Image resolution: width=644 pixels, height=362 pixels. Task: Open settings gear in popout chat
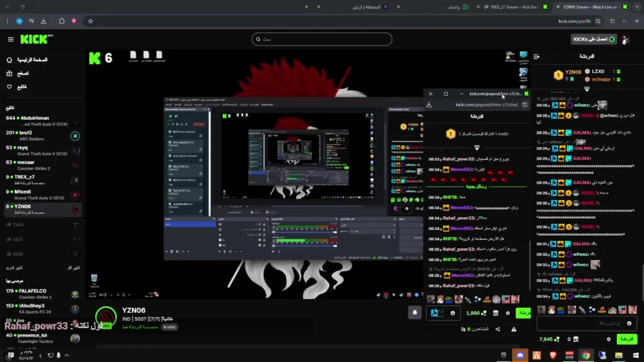point(508,313)
